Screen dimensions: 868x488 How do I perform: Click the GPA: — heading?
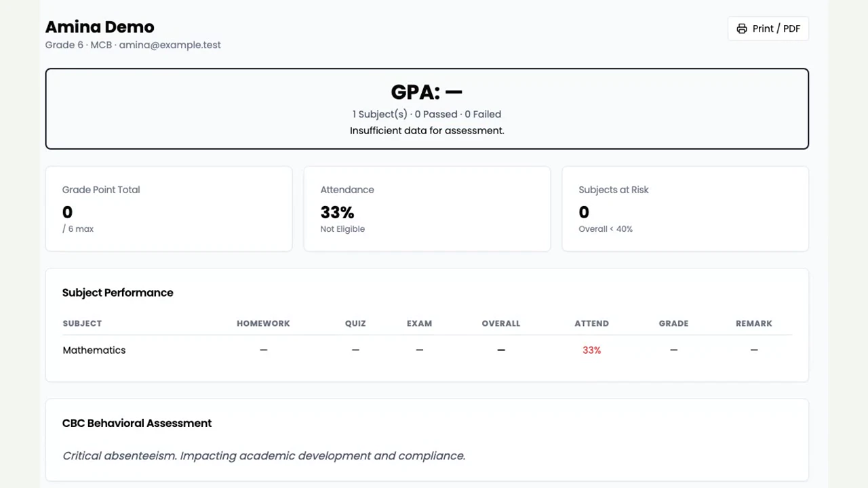[427, 91]
